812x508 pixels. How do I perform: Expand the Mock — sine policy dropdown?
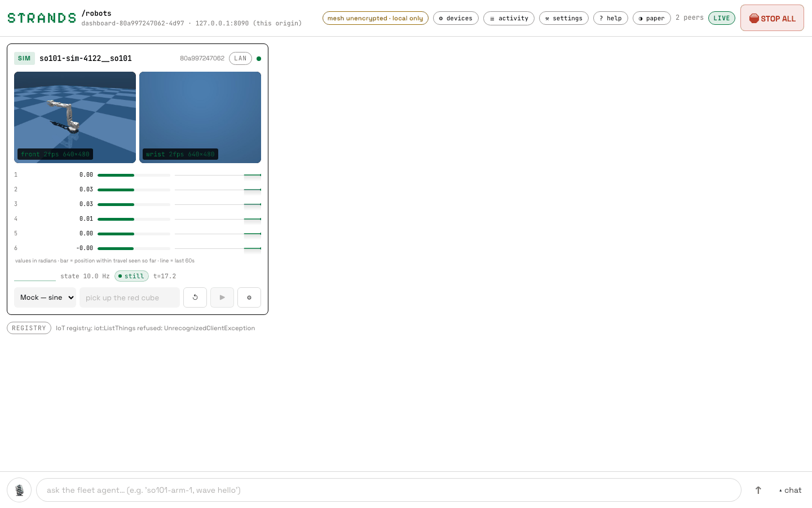pyautogui.click(x=45, y=297)
